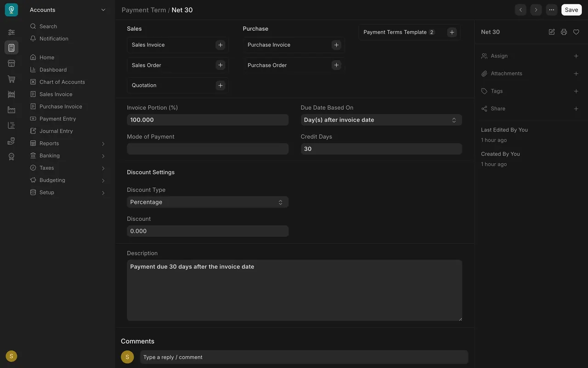Click Payment Term breadcrumb link

pyautogui.click(x=144, y=10)
